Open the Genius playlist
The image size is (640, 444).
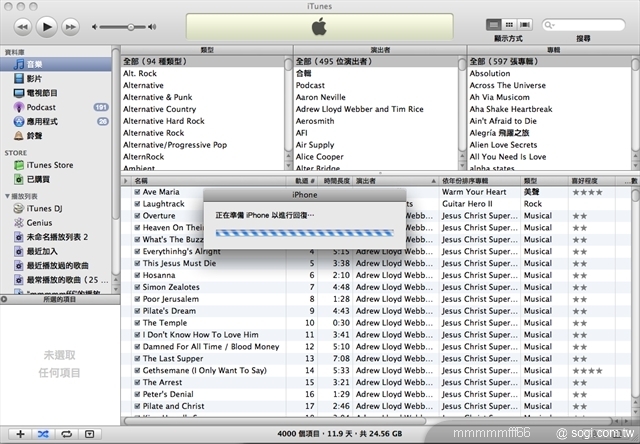tap(56, 222)
